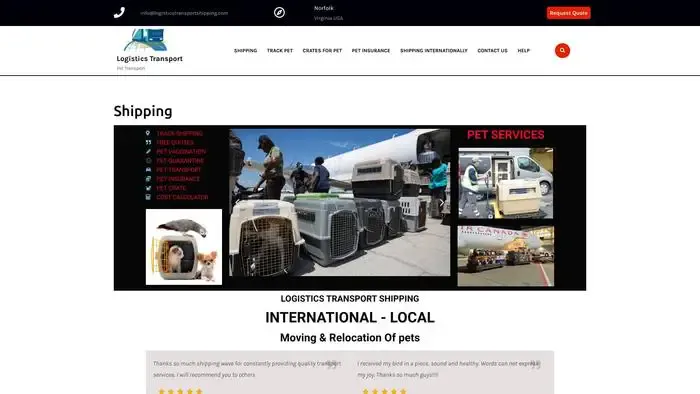The width and height of the screenshot is (700, 394).
Task: Click the car icon beside Pet Transport
Action: (148, 170)
